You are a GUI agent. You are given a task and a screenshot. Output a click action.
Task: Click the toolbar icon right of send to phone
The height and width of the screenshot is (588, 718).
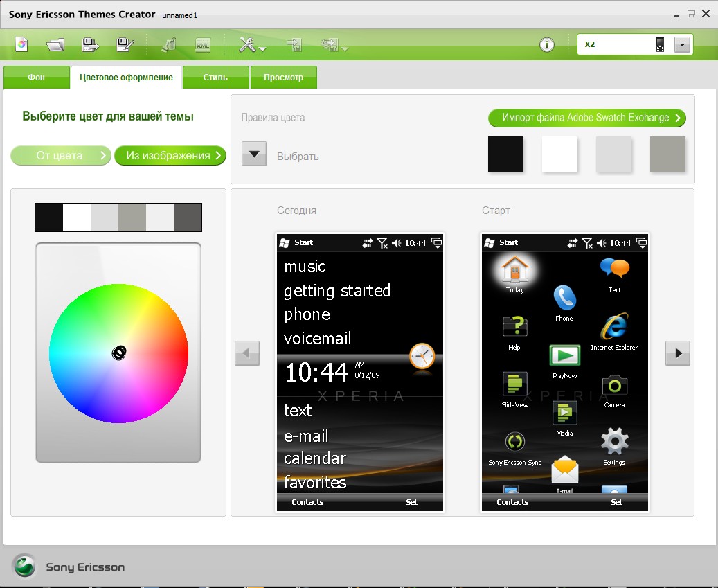click(330, 44)
